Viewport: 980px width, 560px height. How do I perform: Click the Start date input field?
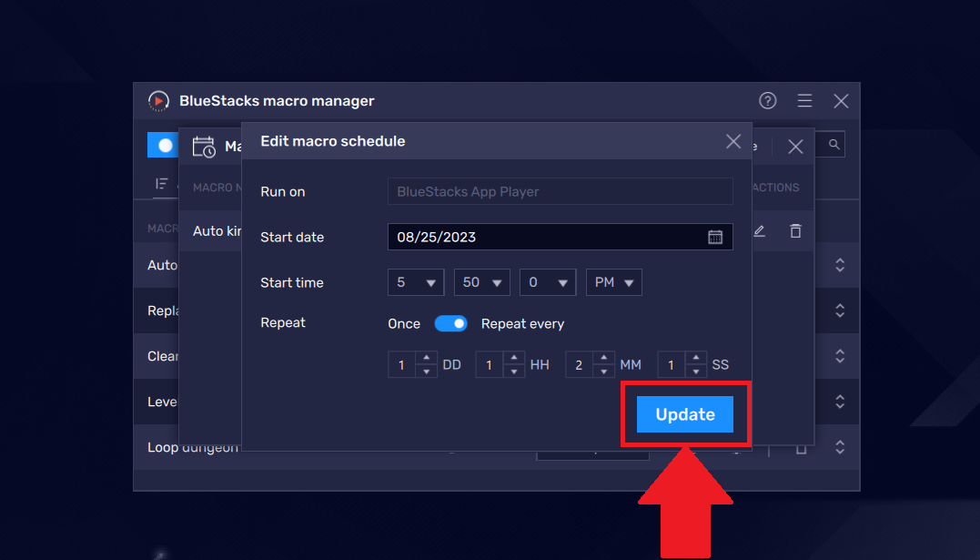(x=546, y=237)
